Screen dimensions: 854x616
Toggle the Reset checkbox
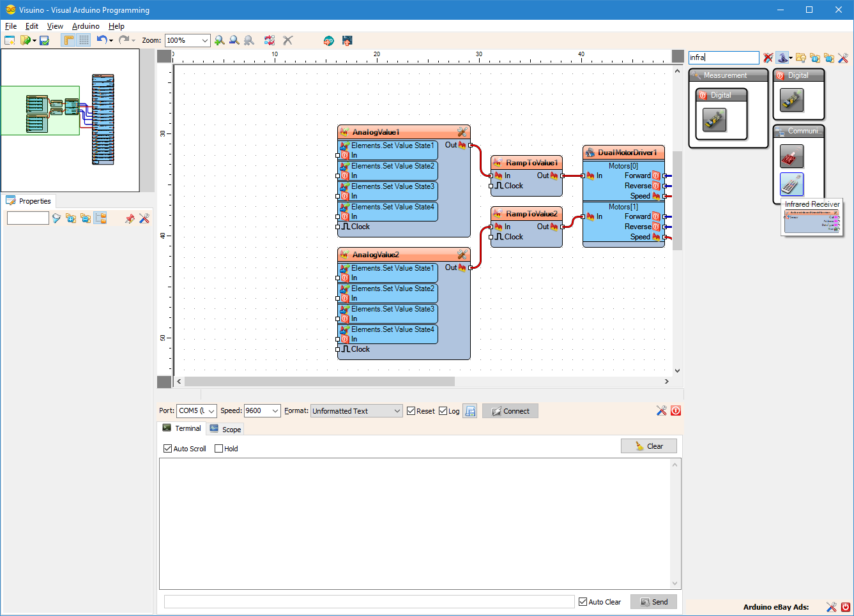point(411,411)
